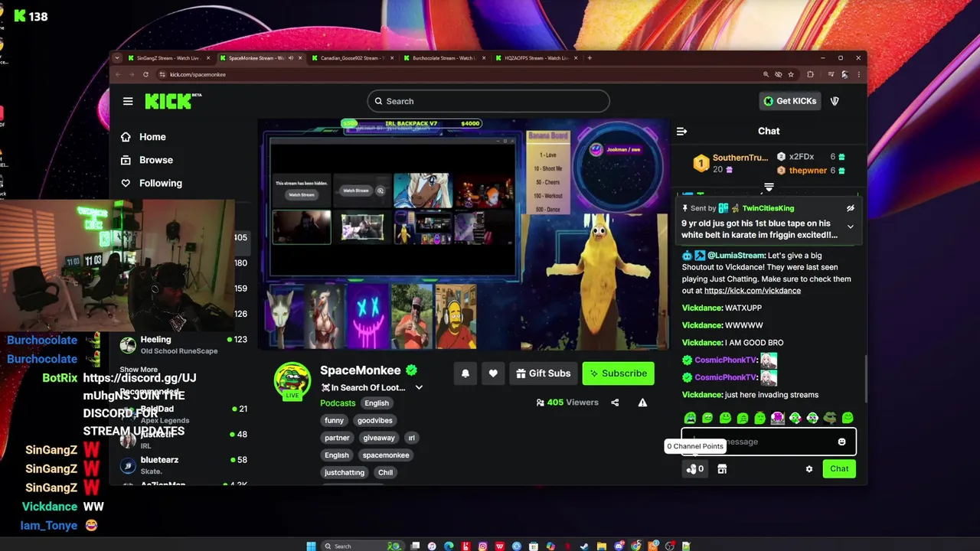Click the chat panel scrollbar
Viewport: 980px width, 551px height.
pos(866,378)
